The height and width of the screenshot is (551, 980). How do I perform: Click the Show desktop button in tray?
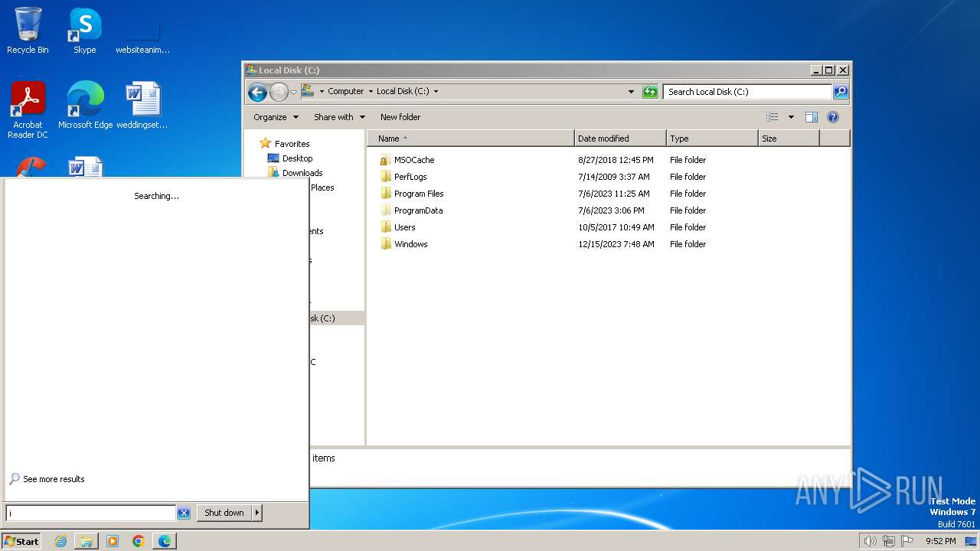tap(972, 541)
